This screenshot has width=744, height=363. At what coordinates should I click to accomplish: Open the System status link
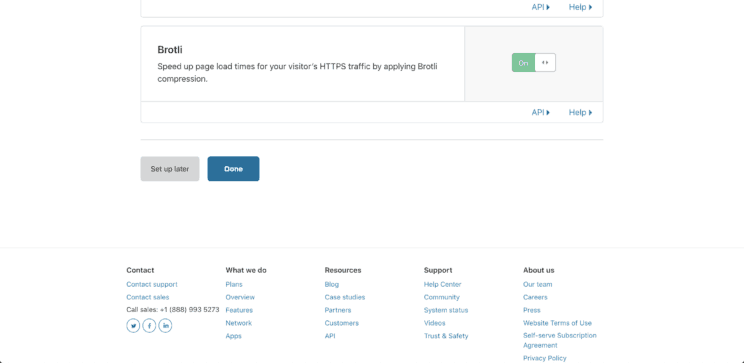446,310
